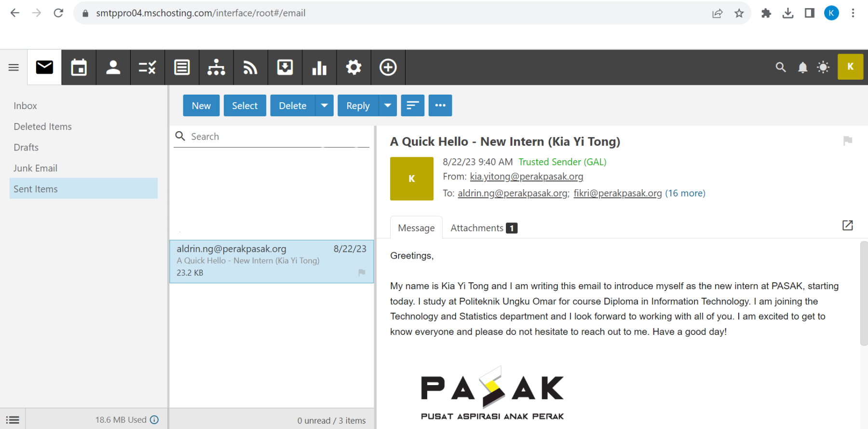868x429 pixels.
Task: Expand the (16 more) recipients list
Action: pos(685,194)
